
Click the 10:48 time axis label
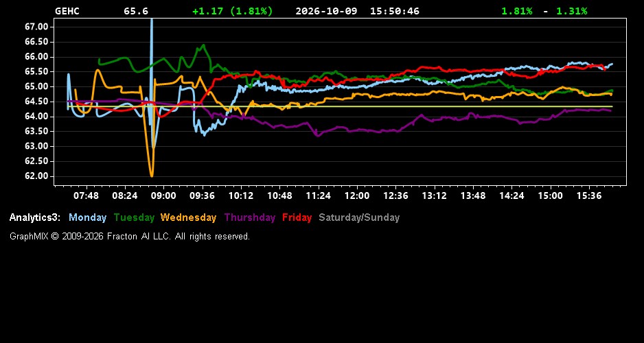tap(279, 196)
